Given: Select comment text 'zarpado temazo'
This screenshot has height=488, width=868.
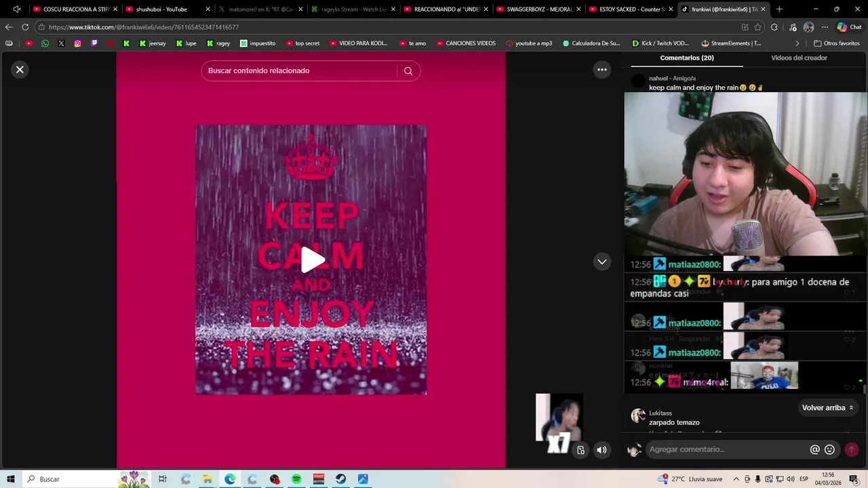Looking at the screenshot, I should pyautogui.click(x=674, y=422).
